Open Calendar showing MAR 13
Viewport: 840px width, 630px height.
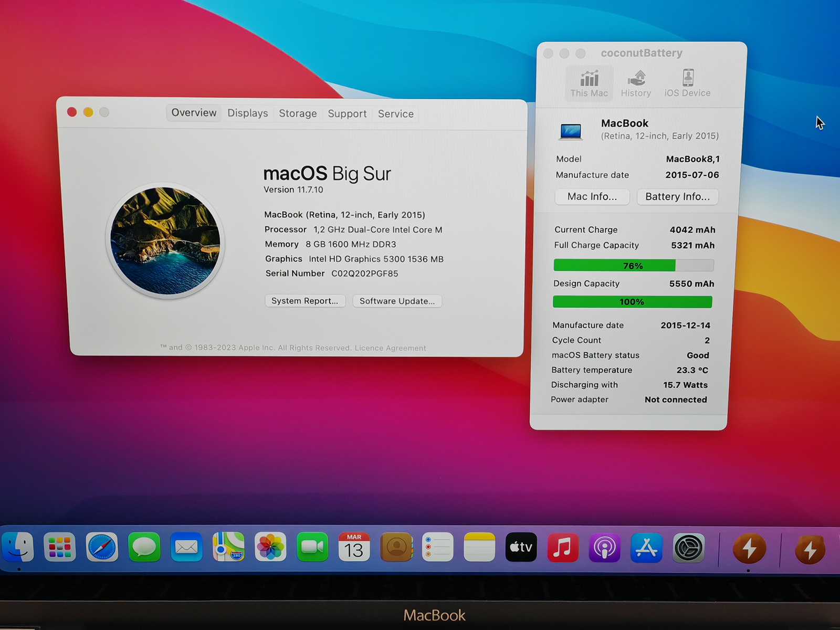[354, 547]
